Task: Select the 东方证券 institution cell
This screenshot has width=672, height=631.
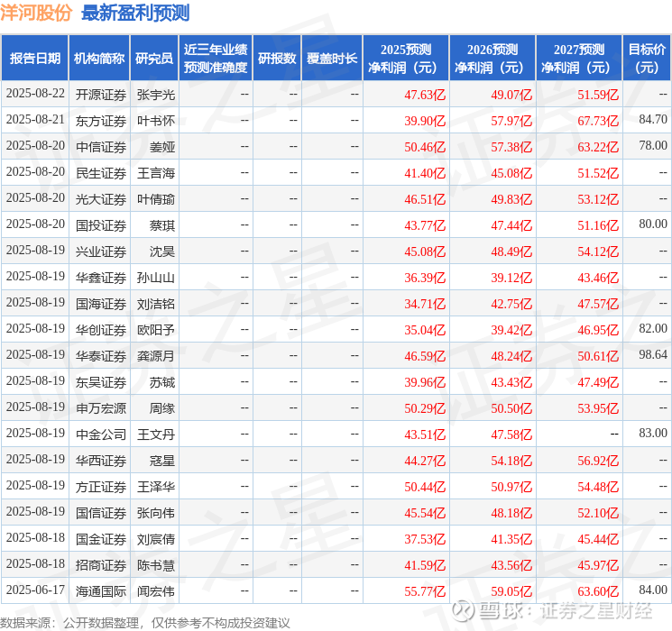Action: click(101, 121)
